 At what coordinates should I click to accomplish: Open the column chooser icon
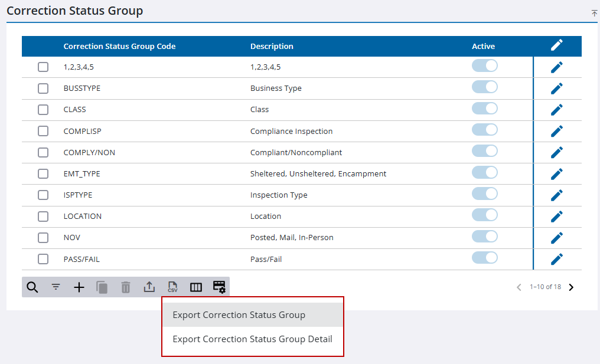pos(196,287)
